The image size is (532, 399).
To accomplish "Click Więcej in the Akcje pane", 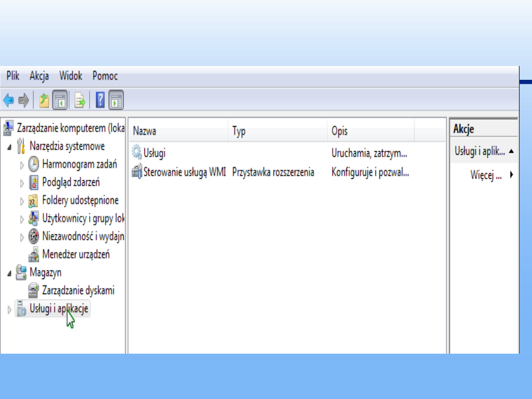I will (x=486, y=175).
